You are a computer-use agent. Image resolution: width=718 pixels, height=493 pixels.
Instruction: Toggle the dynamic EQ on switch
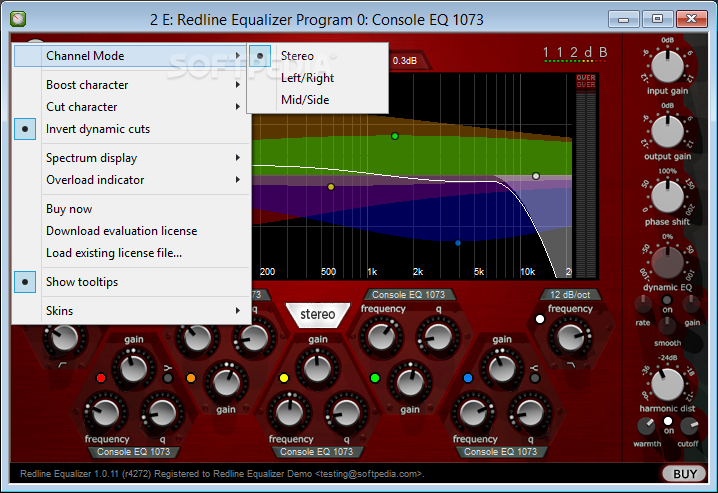tap(667, 300)
